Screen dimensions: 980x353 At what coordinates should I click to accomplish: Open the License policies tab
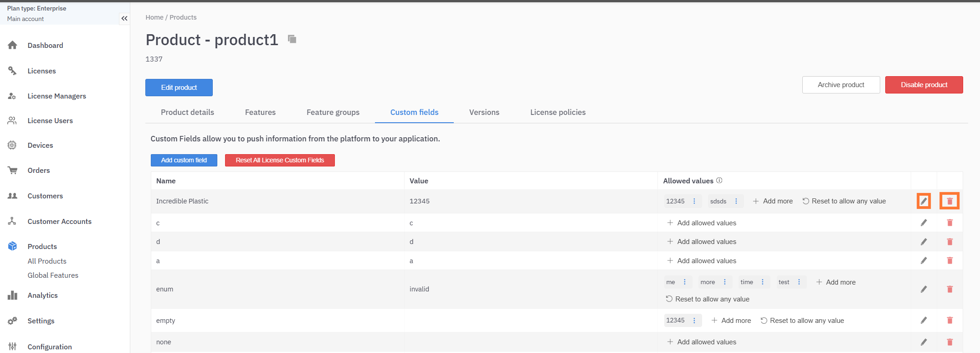558,112
